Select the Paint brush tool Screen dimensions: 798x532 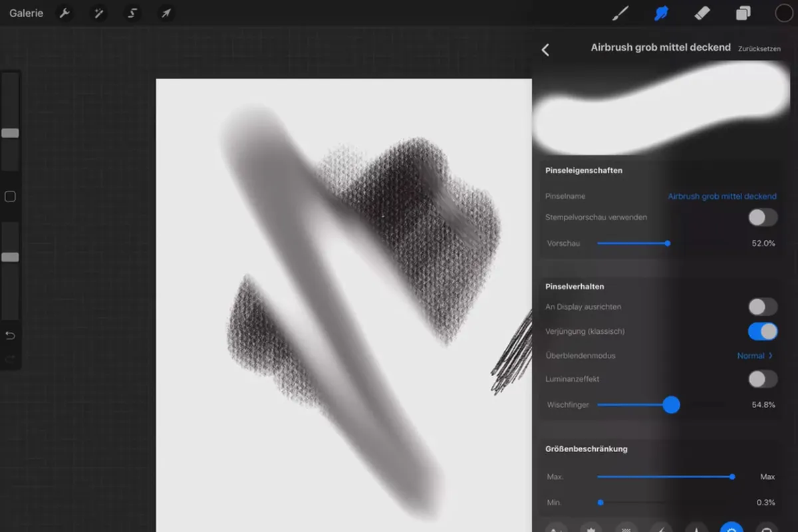click(620, 13)
